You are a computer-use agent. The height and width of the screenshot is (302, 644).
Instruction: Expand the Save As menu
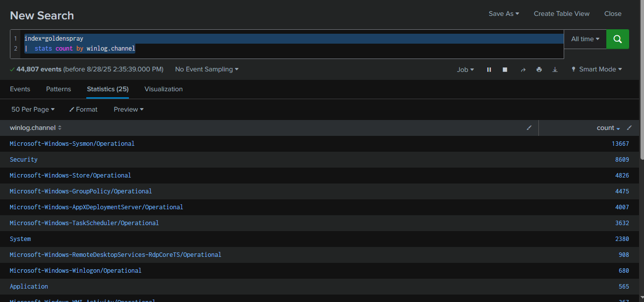[x=504, y=14]
